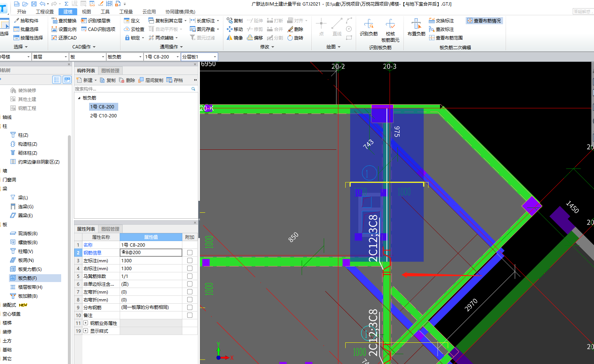Screen dimensions: 594x364
Task: Click 查看布筋范围 view rebar range
Action: click(446, 38)
